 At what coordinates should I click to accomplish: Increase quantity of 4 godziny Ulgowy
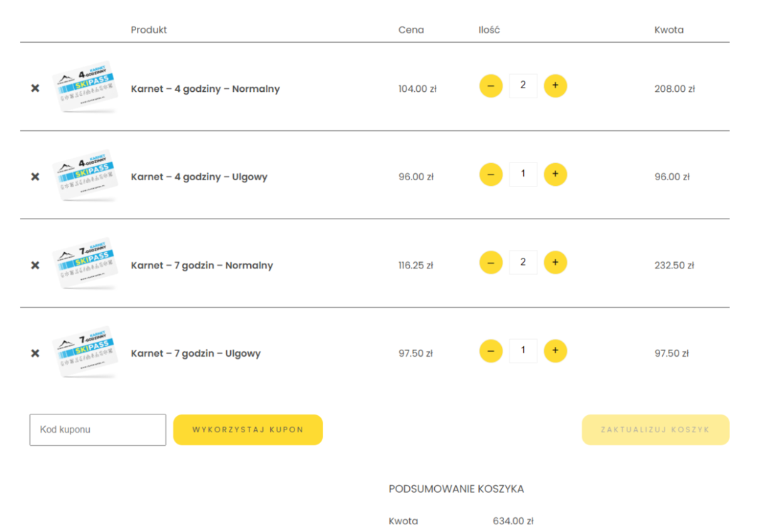point(555,174)
